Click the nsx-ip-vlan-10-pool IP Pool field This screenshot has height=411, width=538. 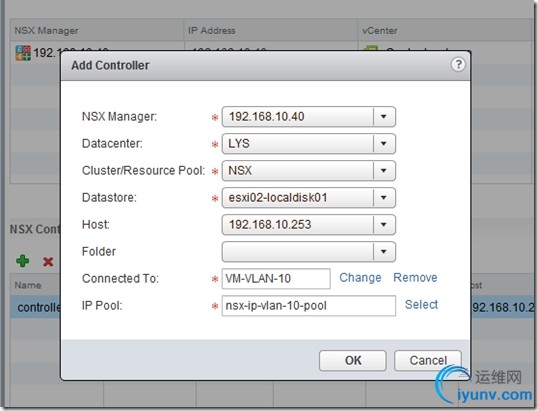pyautogui.click(x=308, y=306)
